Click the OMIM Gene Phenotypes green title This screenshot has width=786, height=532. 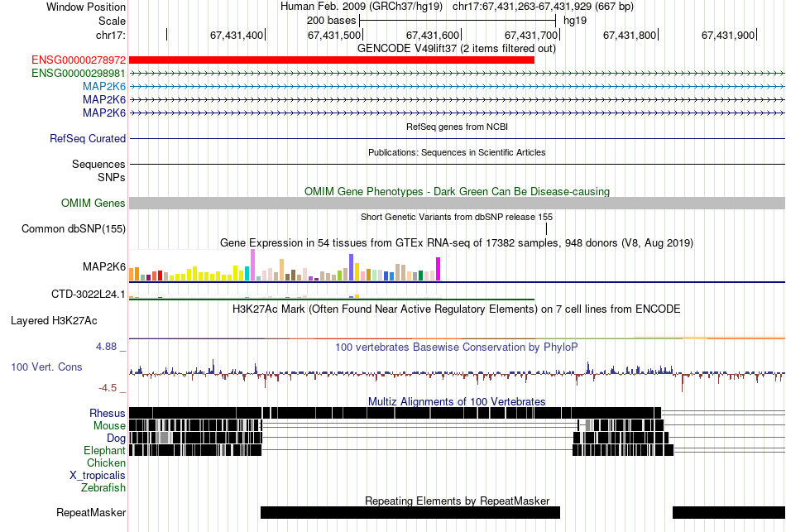click(458, 192)
